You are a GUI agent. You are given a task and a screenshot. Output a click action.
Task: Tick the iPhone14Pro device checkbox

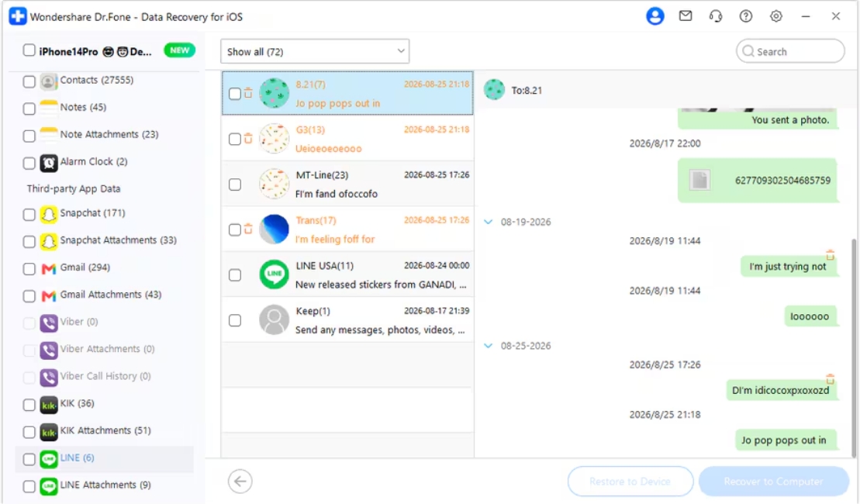(x=29, y=50)
